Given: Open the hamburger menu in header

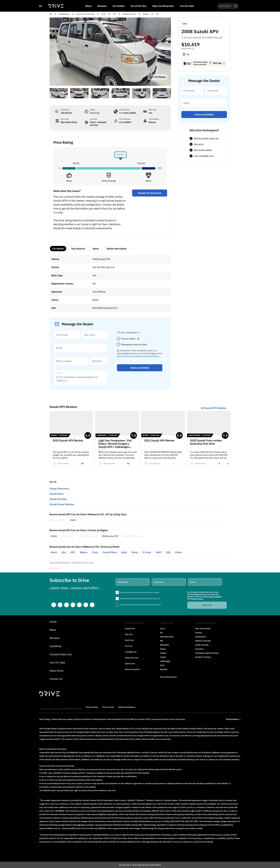Looking at the screenshot, I should [40, 6].
